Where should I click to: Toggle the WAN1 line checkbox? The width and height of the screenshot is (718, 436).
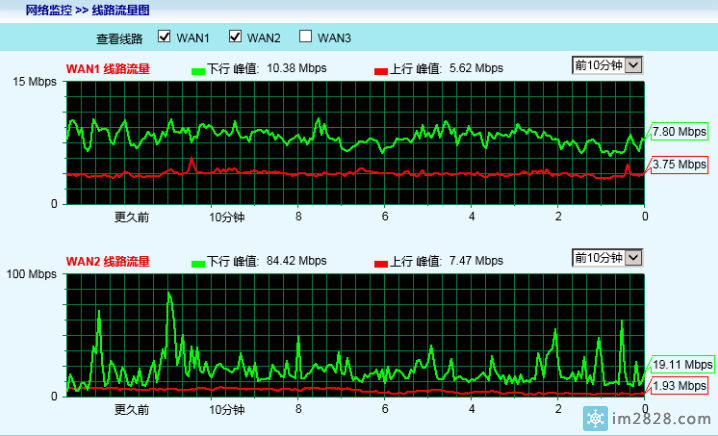(165, 38)
